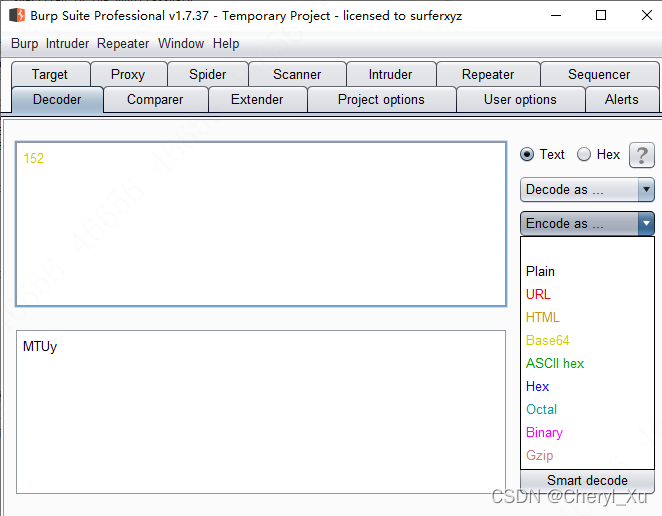The image size is (662, 516).
Task: Expand the 'Decode as ...' dropdown
Action: [587, 189]
